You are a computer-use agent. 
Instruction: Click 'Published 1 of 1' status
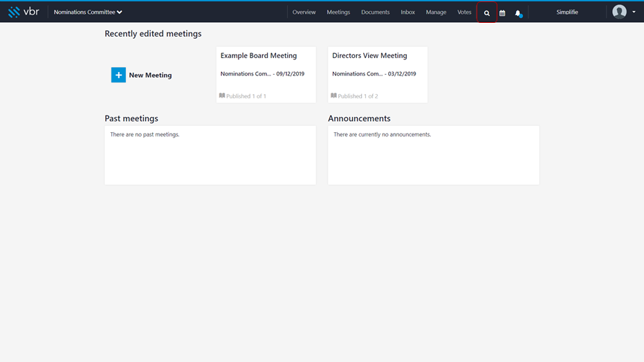click(246, 96)
